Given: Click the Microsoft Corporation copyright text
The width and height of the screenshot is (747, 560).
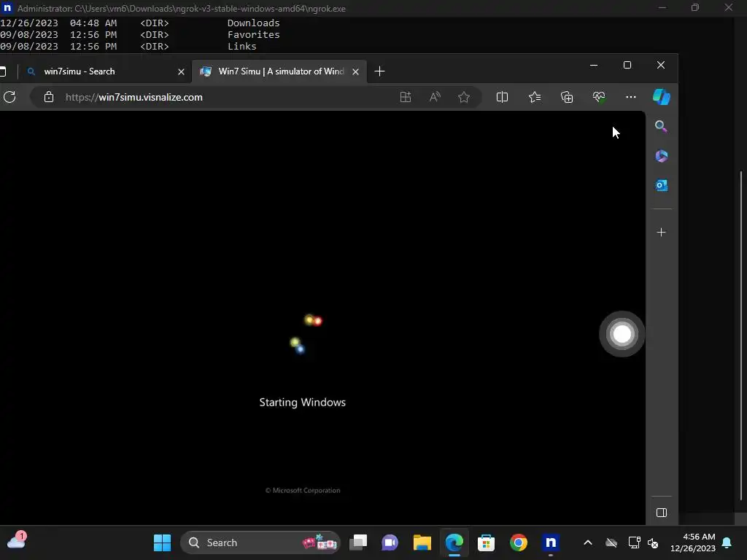Looking at the screenshot, I should [303, 491].
